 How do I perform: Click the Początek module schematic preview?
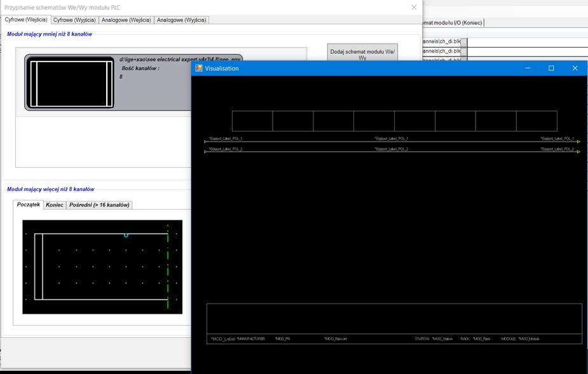102,267
